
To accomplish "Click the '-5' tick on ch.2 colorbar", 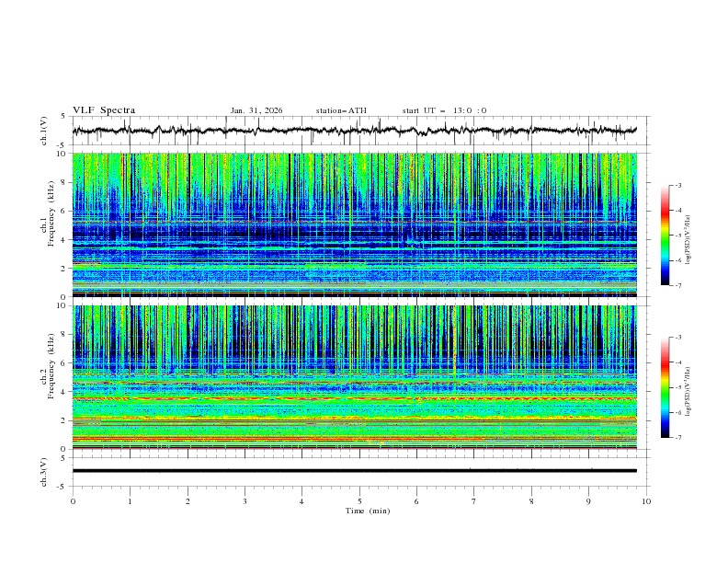I will (x=677, y=387).
